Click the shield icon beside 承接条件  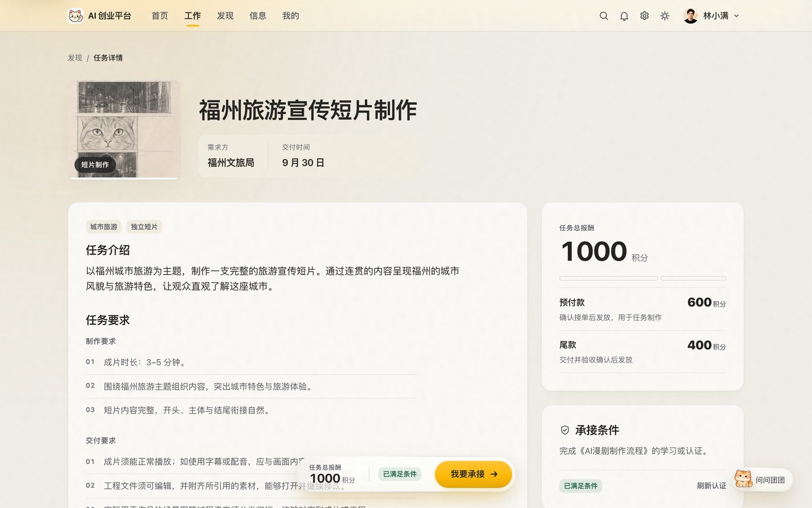click(564, 430)
